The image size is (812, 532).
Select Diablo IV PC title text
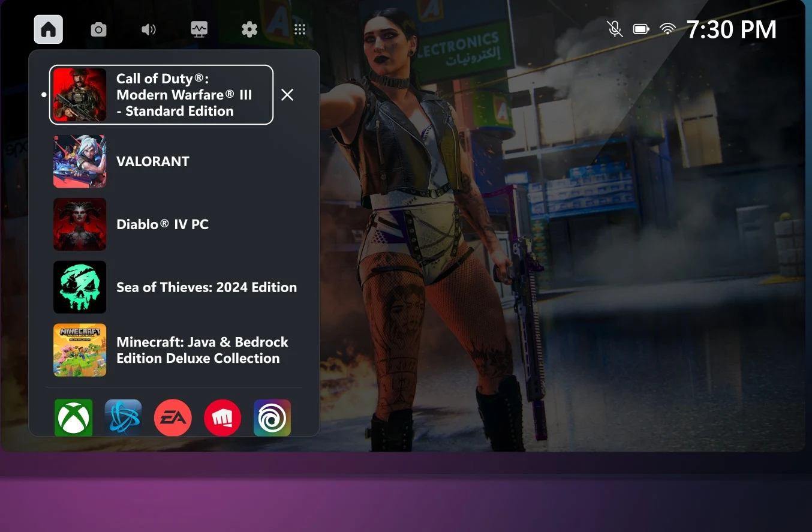[x=163, y=224]
